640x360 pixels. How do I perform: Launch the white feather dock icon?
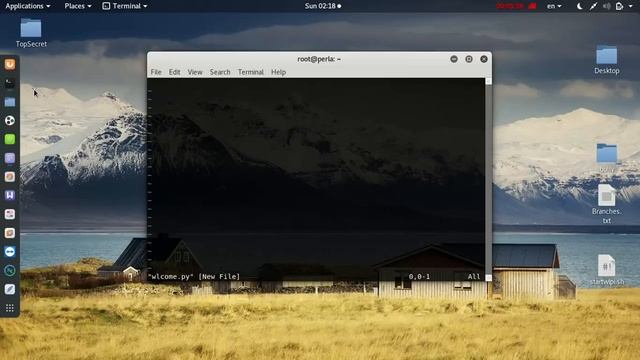point(10,289)
